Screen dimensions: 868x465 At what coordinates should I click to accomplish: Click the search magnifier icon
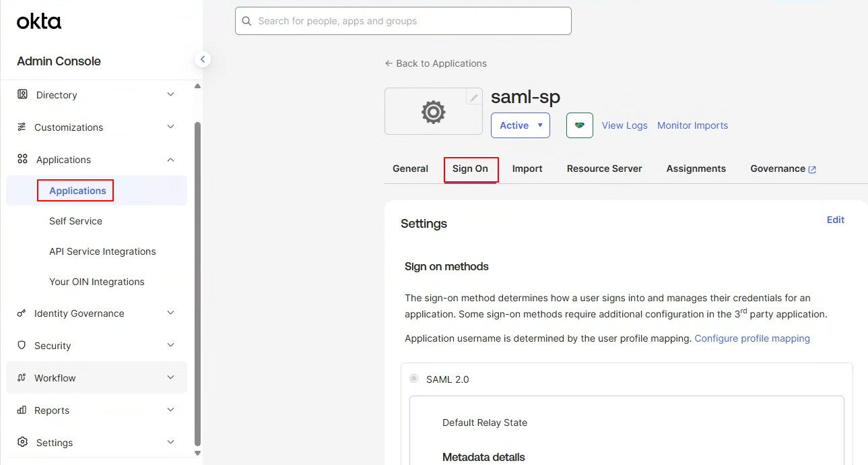point(246,21)
